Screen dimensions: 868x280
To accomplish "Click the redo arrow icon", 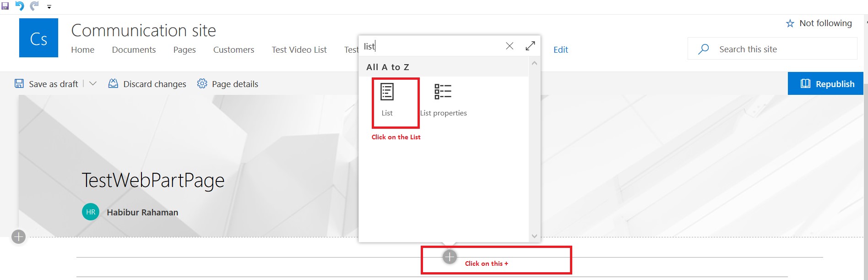I will (x=34, y=6).
